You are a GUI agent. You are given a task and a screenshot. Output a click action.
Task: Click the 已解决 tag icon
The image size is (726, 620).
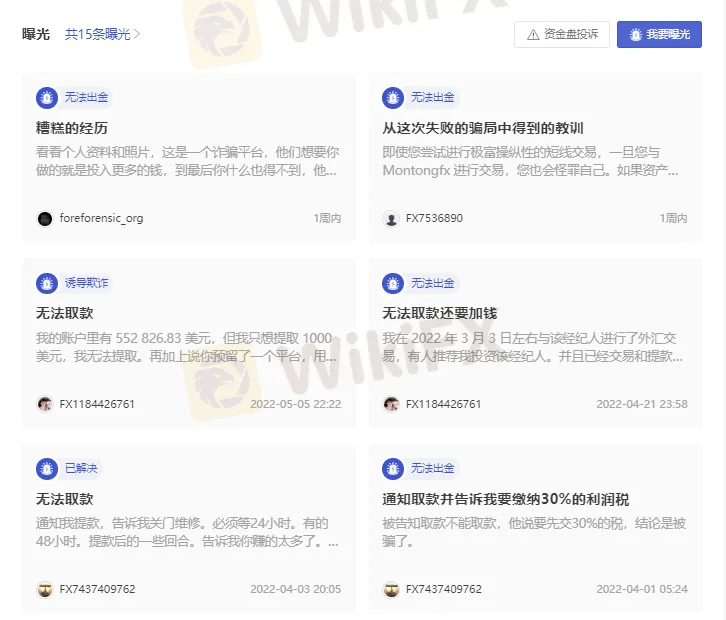coord(47,469)
